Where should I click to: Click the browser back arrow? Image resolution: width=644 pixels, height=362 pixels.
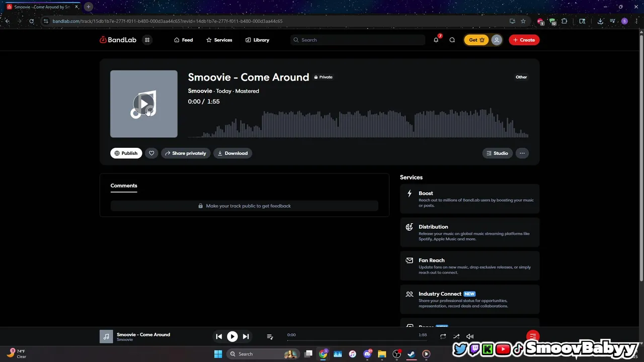(8, 21)
